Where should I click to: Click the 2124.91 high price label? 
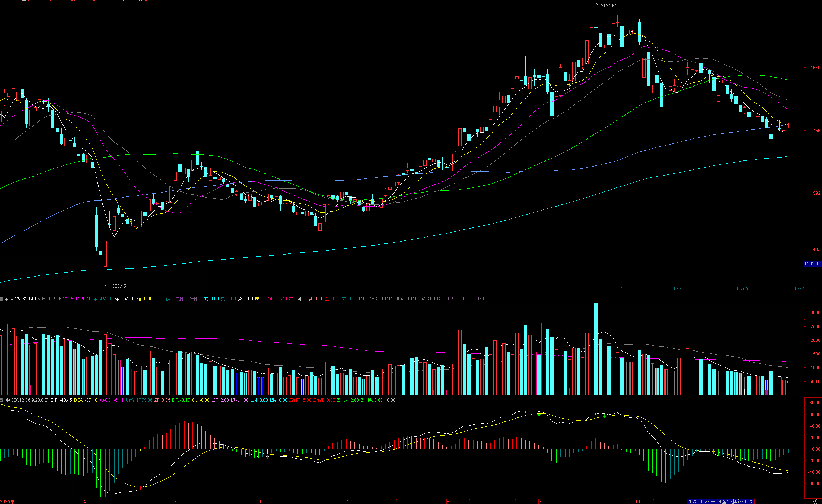click(608, 6)
